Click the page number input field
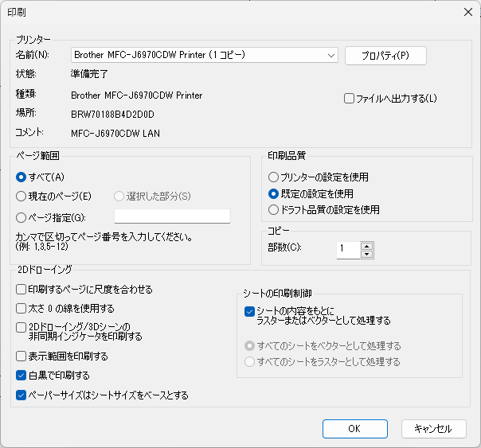Screen dimensions: 481x448 pos(172,216)
